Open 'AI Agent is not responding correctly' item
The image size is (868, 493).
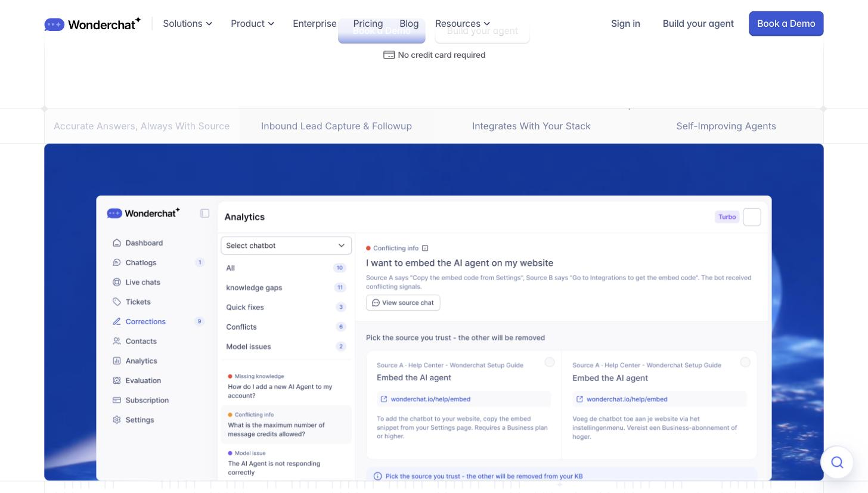(x=286, y=463)
